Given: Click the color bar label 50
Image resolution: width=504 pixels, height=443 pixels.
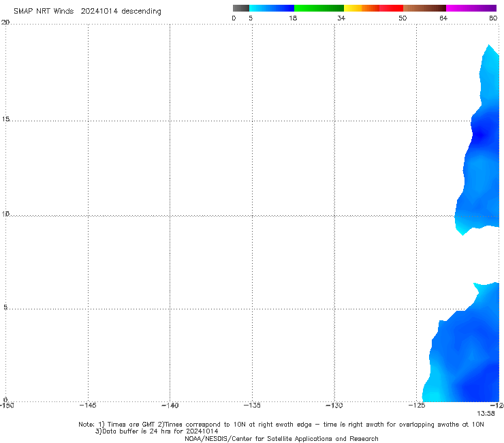Looking at the screenshot, I should point(403,18).
